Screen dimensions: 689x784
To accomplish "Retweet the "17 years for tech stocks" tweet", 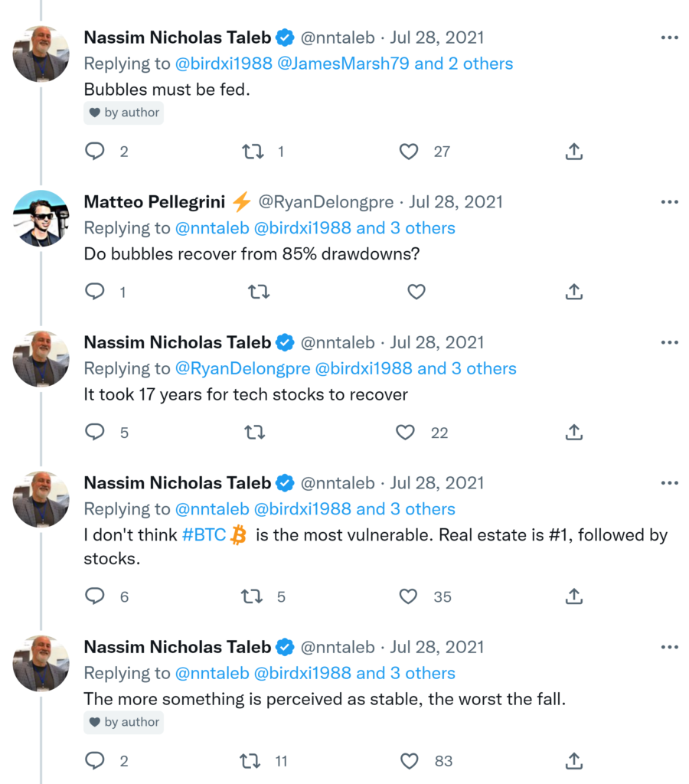I will pos(254,433).
